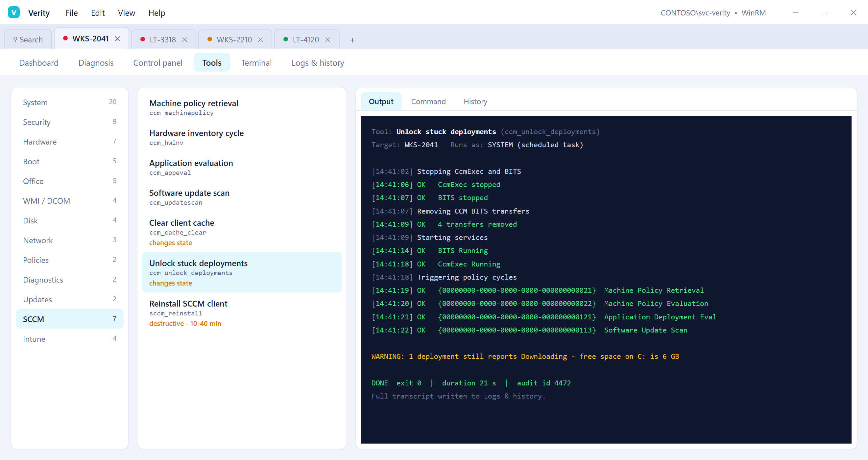The height and width of the screenshot is (460, 868).
Task: Select the Network tool category
Action: click(x=70, y=240)
